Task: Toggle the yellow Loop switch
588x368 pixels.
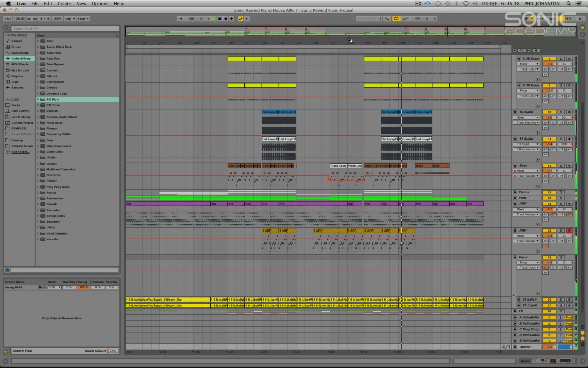Action: click(x=396, y=19)
